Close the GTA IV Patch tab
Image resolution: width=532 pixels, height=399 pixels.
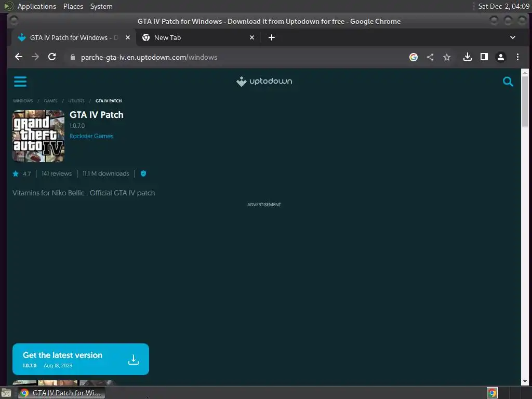[x=128, y=37]
